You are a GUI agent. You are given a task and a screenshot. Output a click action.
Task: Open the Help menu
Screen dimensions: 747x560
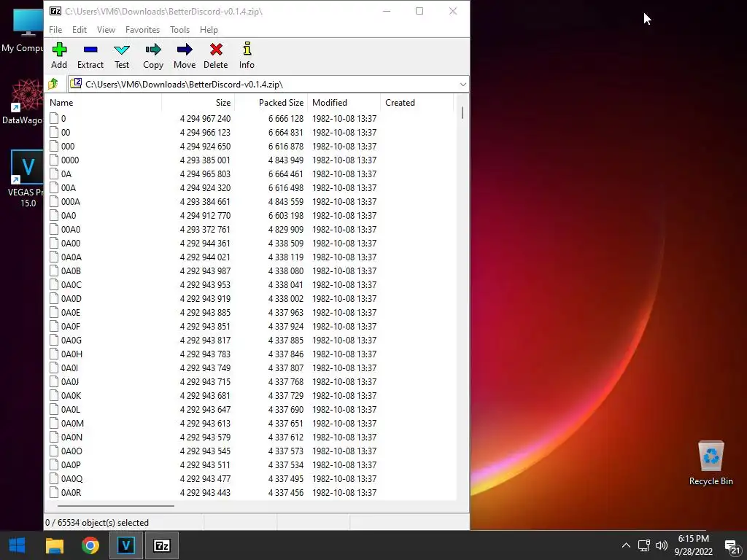click(209, 29)
